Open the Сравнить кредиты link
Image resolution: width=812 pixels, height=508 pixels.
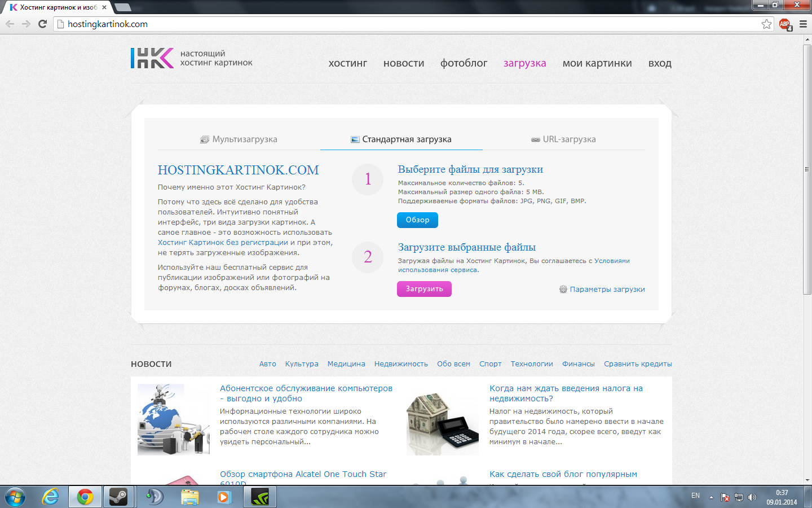click(638, 364)
